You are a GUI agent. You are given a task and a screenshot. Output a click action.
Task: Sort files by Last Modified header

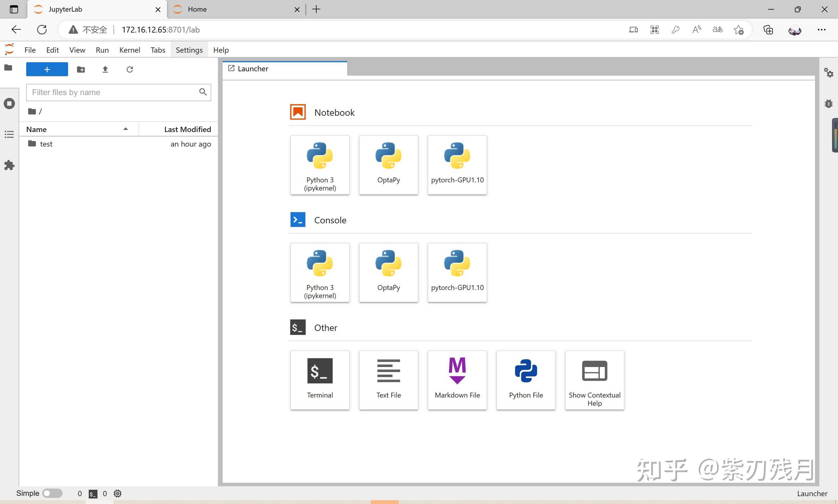click(x=187, y=129)
